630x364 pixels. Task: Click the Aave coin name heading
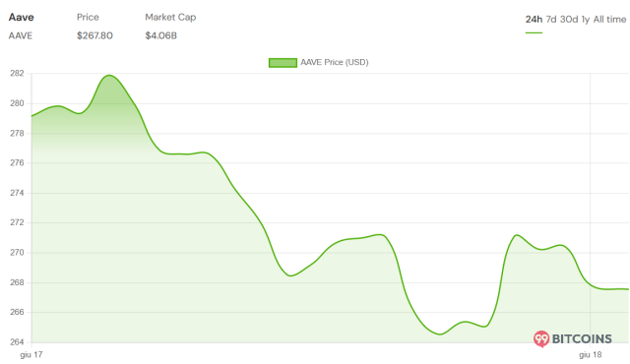pyautogui.click(x=22, y=18)
